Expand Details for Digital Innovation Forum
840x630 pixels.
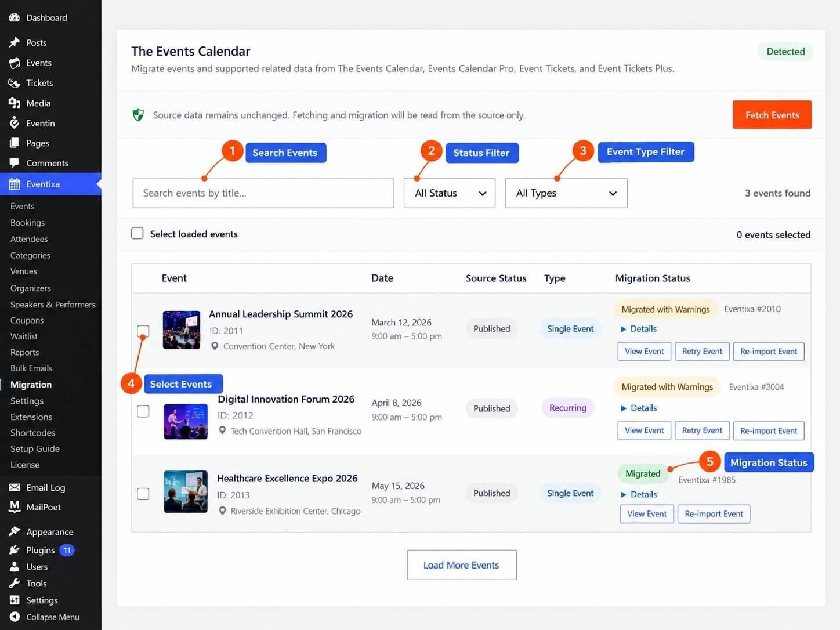pos(639,408)
